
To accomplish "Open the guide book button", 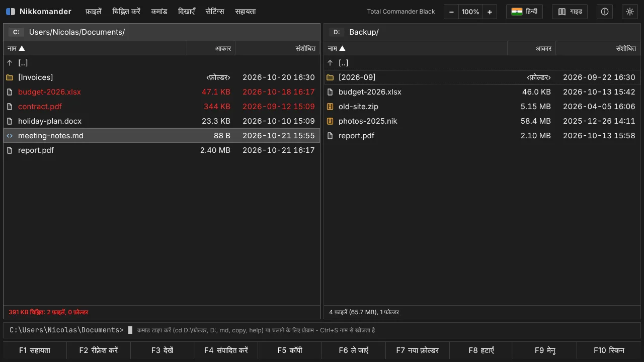I will (570, 12).
